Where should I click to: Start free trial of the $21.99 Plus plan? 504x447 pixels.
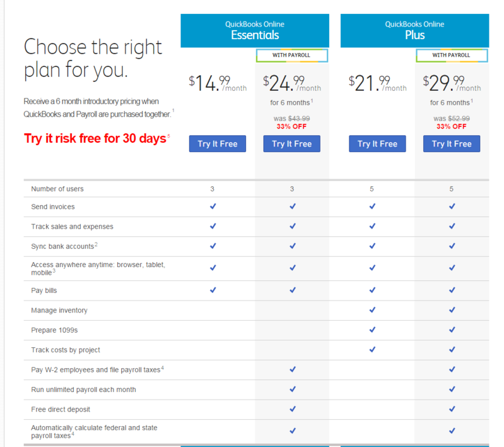pyautogui.click(x=377, y=144)
